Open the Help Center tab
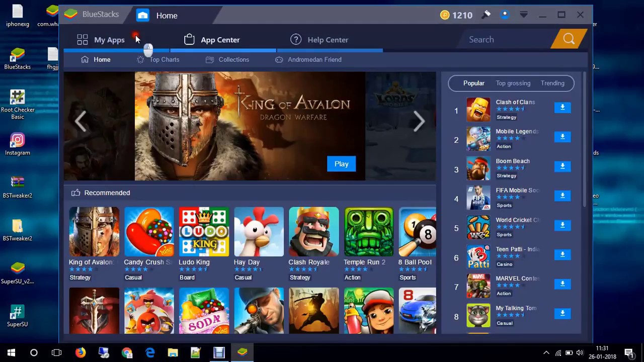Screen dimensions: 644x362 click(x=319, y=40)
